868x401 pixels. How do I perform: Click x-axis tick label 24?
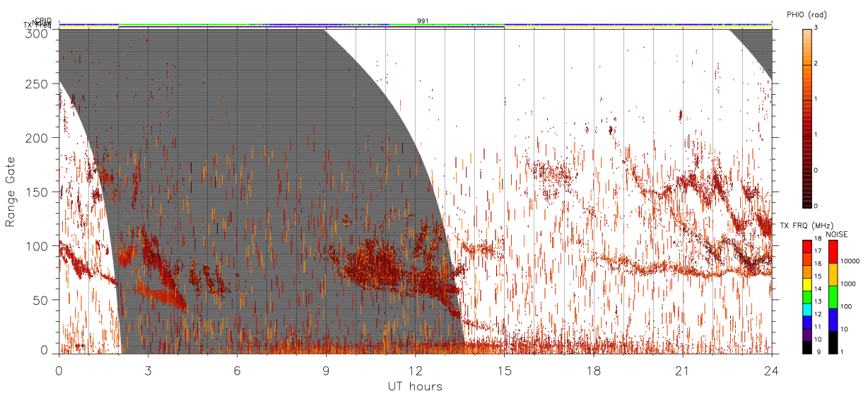point(771,371)
